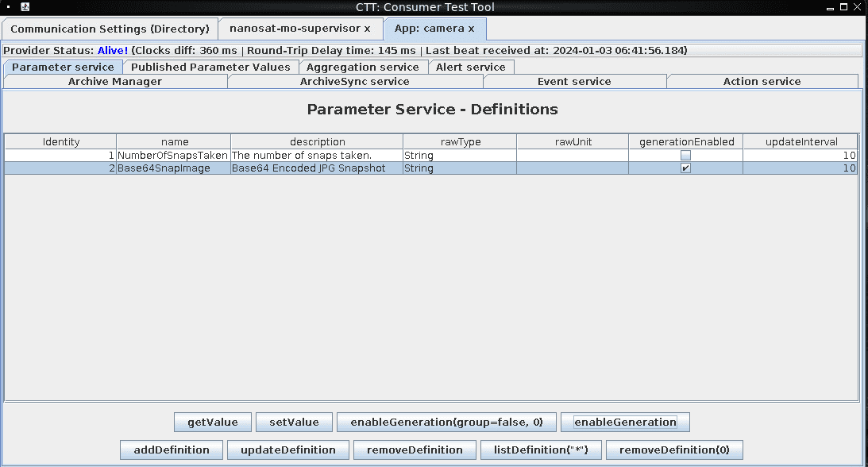
Task: Click the name column header
Action: (175, 141)
